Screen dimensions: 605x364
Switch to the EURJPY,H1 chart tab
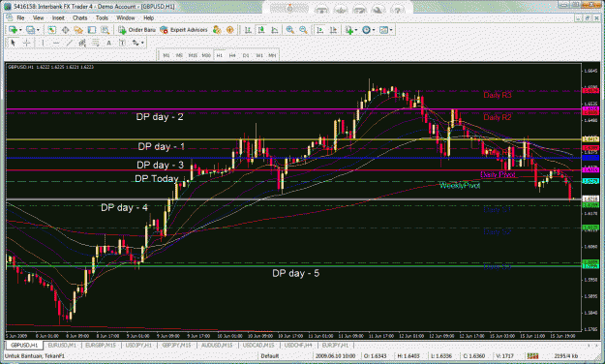(x=335, y=345)
